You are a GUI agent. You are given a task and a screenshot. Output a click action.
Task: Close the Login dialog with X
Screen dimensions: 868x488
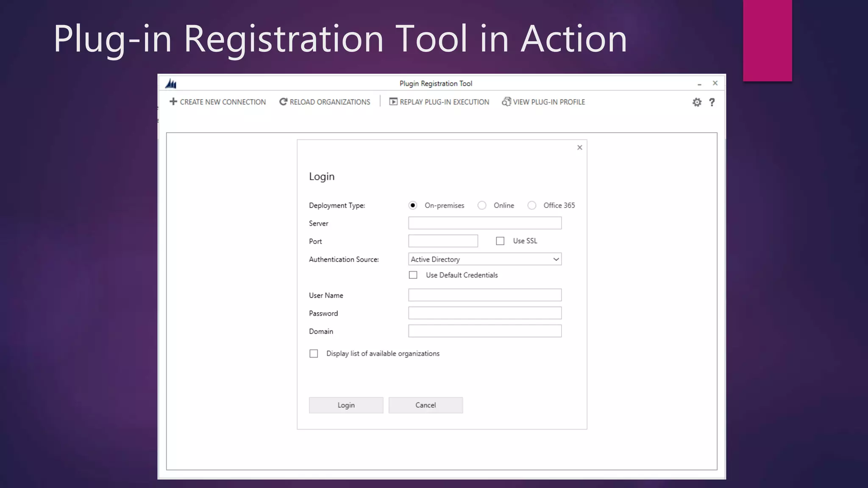pos(580,147)
